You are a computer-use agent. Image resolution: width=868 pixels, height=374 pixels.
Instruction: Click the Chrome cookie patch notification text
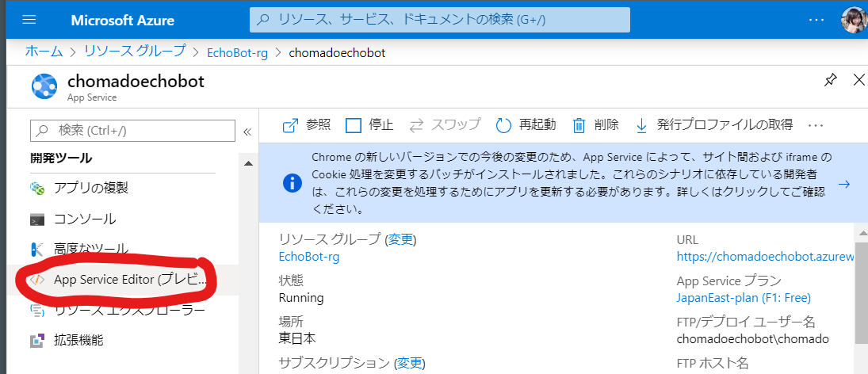click(572, 184)
